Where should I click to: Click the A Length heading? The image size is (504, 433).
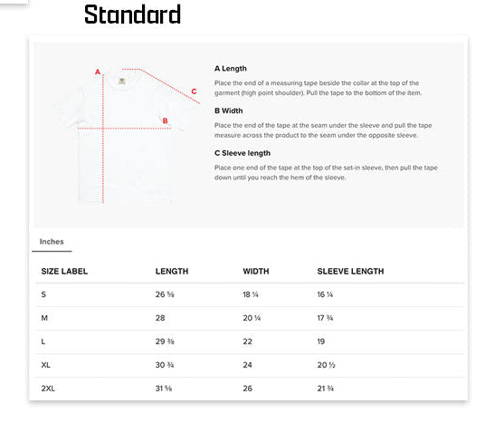pyautogui.click(x=231, y=69)
